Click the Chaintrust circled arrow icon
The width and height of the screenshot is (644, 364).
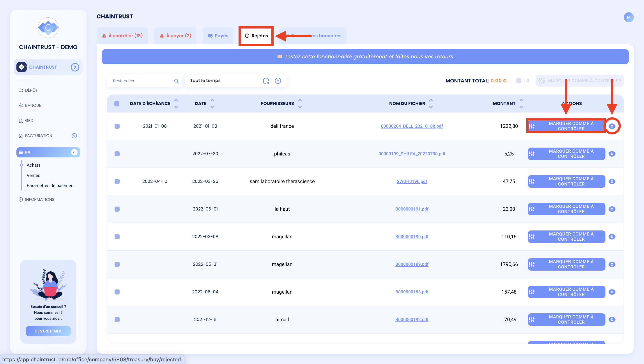(75, 67)
